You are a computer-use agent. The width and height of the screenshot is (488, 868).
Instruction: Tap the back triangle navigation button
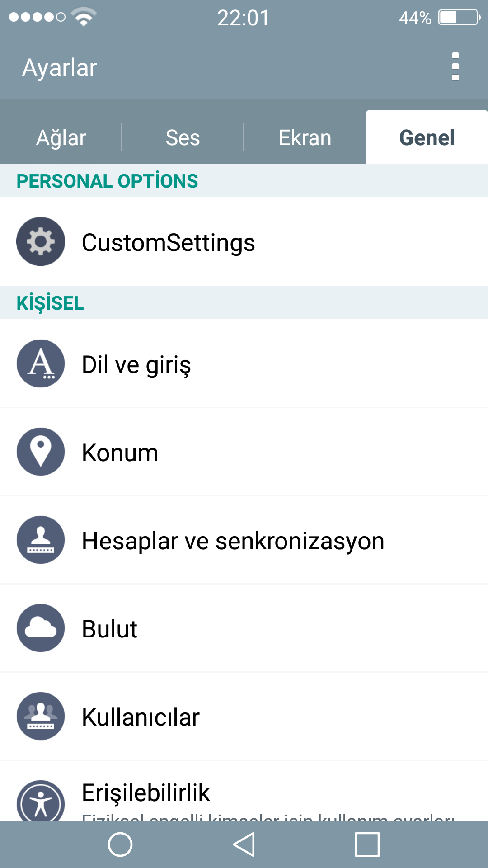click(x=244, y=844)
